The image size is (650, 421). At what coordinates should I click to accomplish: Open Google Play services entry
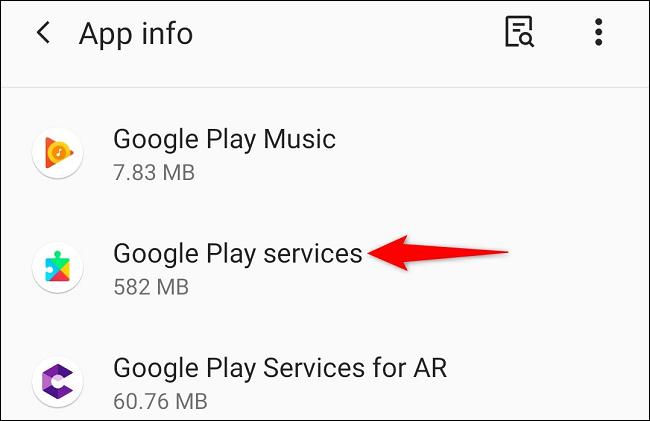[x=325, y=268]
